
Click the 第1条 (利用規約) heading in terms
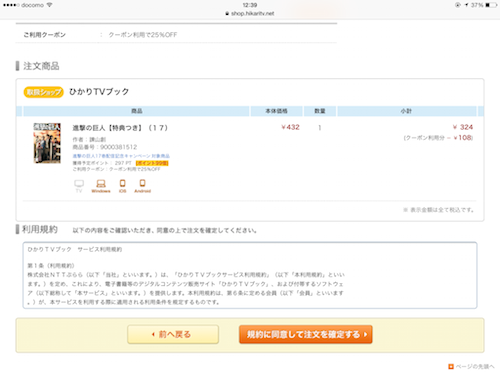pyautogui.click(x=51, y=266)
